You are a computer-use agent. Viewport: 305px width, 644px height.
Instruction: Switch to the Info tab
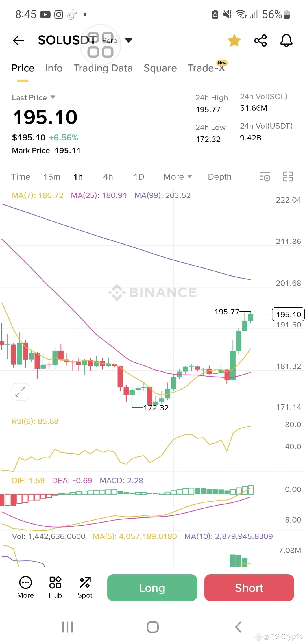pyautogui.click(x=54, y=68)
